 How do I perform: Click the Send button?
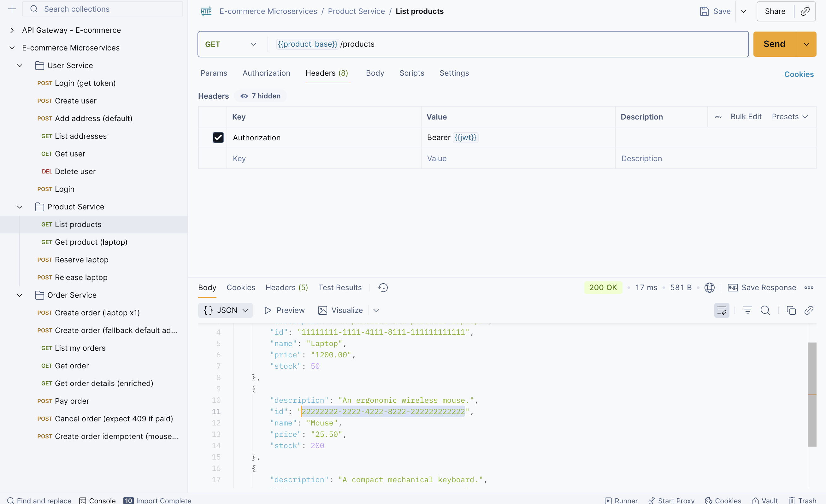tap(774, 44)
